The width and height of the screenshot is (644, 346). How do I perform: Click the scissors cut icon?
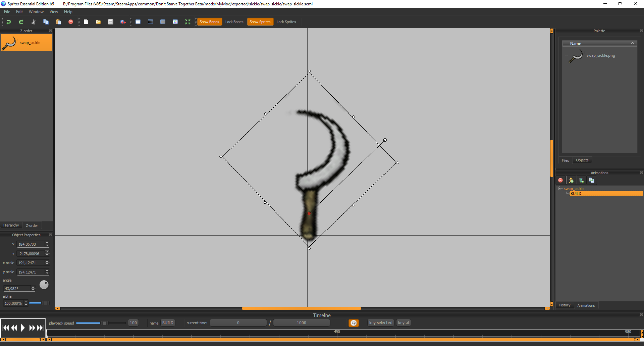click(34, 22)
